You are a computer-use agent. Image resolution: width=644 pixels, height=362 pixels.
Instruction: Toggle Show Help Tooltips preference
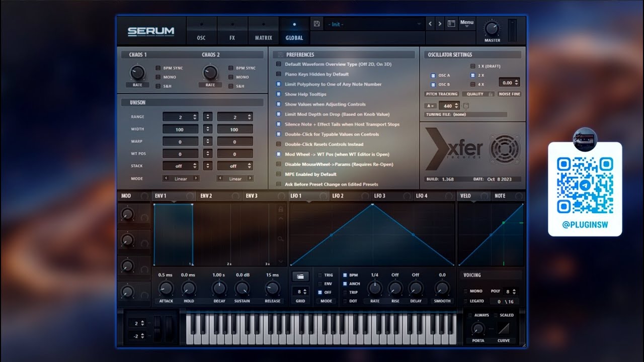(x=279, y=94)
